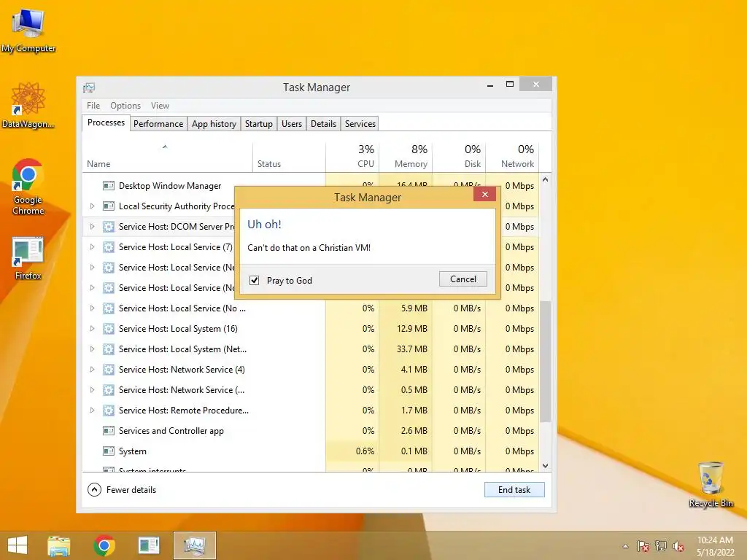Image resolution: width=747 pixels, height=560 pixels.
Task: Open the View menu
Action: (160, 106)
